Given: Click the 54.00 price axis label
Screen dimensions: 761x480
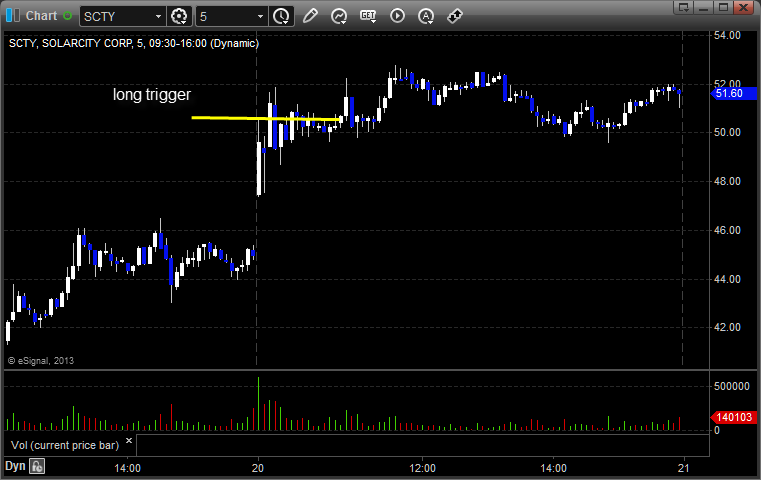Looking at the screenshot, I should tap(727, 35).
